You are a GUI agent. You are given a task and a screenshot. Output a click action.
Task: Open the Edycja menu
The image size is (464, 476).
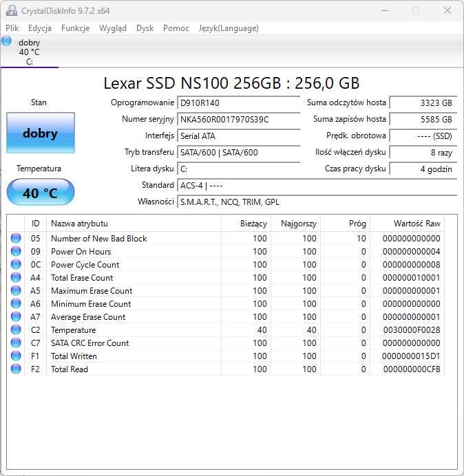pyautogui.click(x=40, y=28)
